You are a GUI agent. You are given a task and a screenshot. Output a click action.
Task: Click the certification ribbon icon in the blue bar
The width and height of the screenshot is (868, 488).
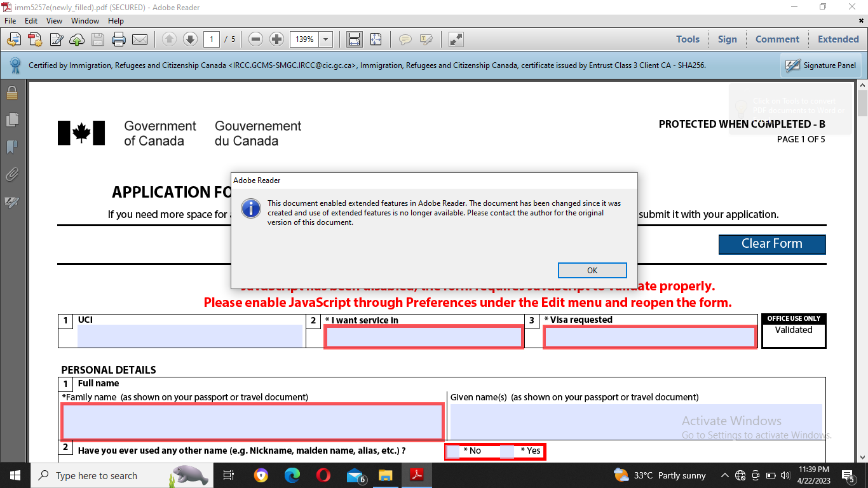click(x=15, y=65)
